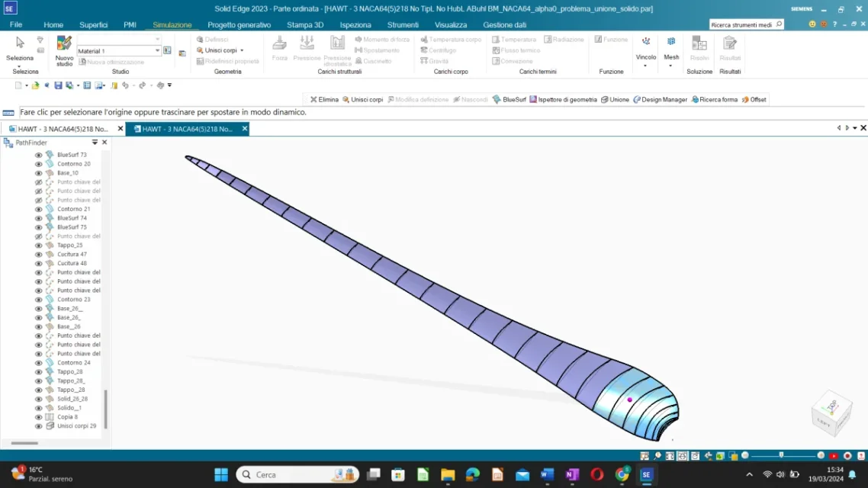Open the Seleziona dropdown arrow

click(20, 66)
